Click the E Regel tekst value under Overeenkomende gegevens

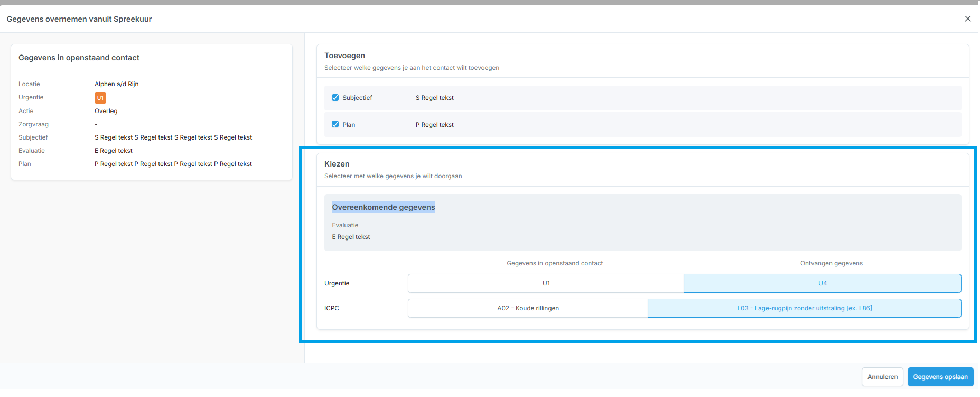[x=351, y=237]
